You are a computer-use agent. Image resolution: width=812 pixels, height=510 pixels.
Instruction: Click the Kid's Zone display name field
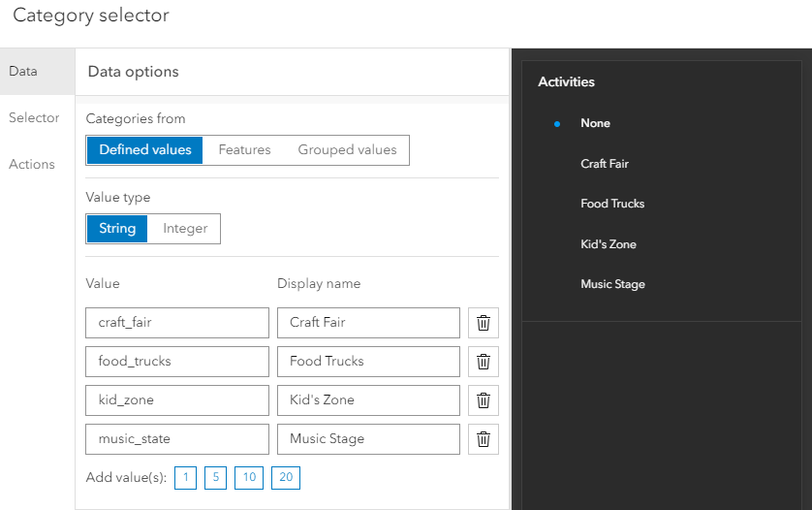click(368, 400)
